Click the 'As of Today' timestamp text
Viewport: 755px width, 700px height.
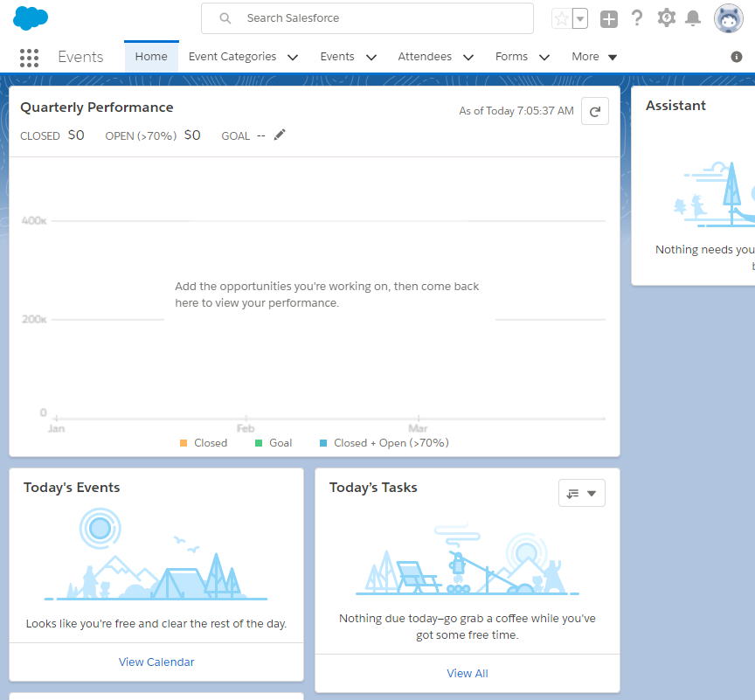(x=516, y=111)
